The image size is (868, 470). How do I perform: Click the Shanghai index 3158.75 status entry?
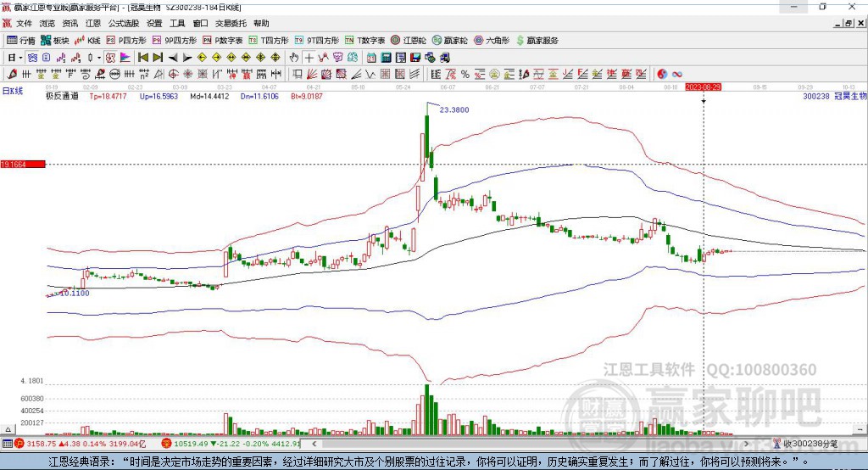tap(80, 444)
